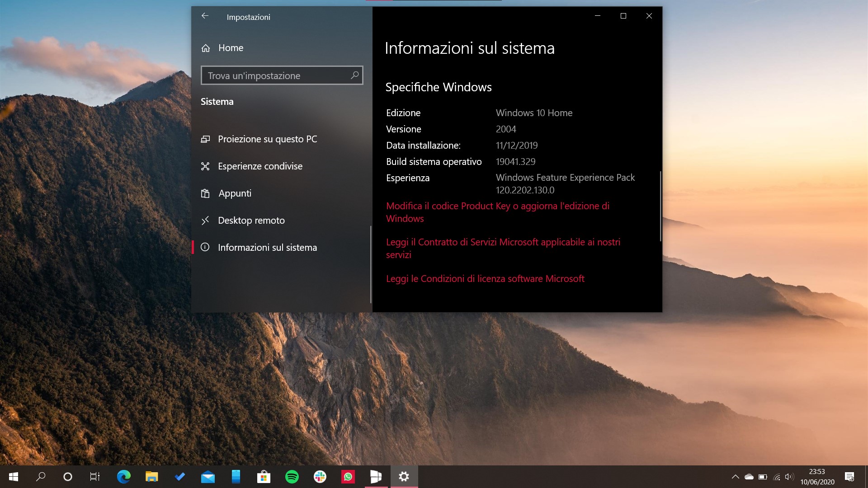Click the Edizione label
This screenshot has width=868, height=488.
[403, 113]
